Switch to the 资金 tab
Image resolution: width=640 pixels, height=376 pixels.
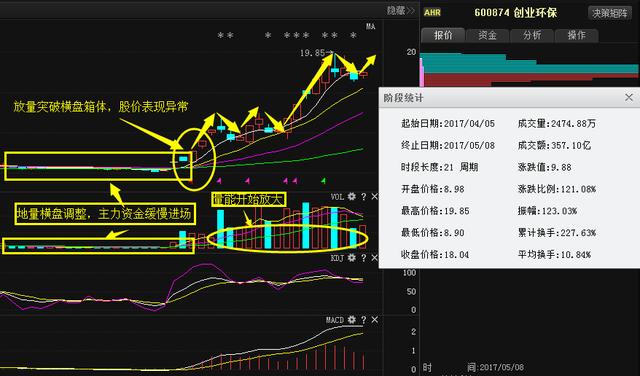tap(487, 35)
